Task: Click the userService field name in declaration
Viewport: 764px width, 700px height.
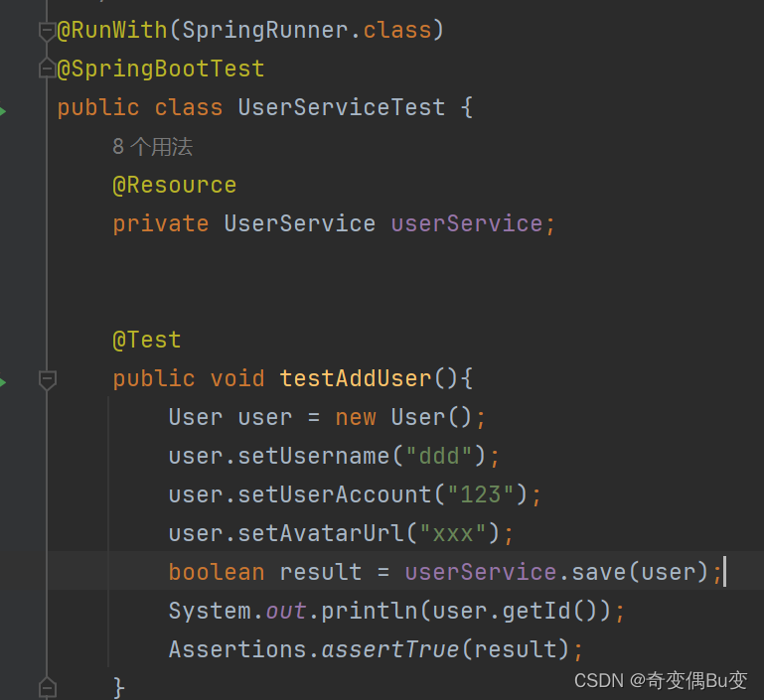Action: 467,224
